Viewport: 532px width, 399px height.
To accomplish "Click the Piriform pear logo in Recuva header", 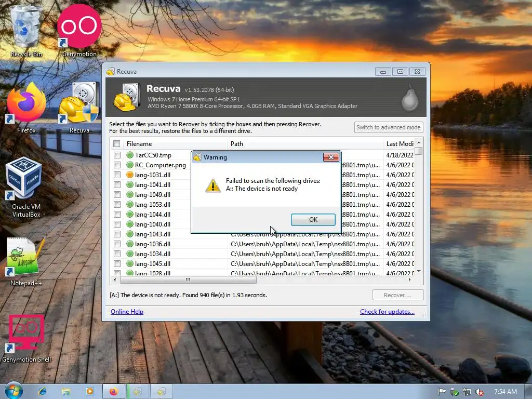I will 409,98.
